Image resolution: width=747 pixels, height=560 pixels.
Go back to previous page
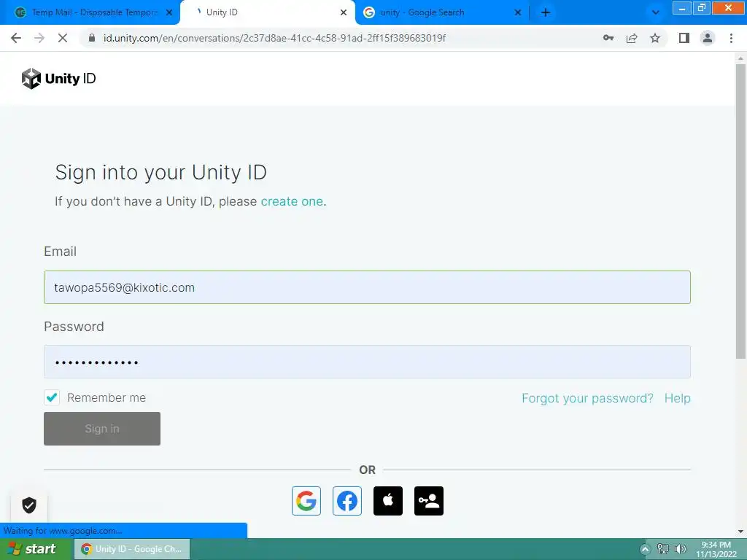click(16, 38)
